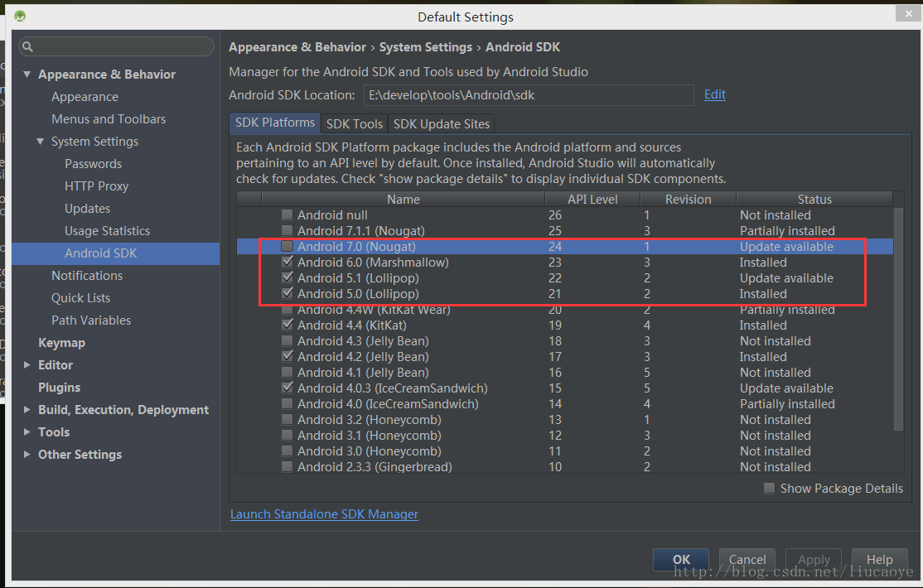Select 'Update available' status of Android 5.1

pyautogui.click(x=786, y=277)
